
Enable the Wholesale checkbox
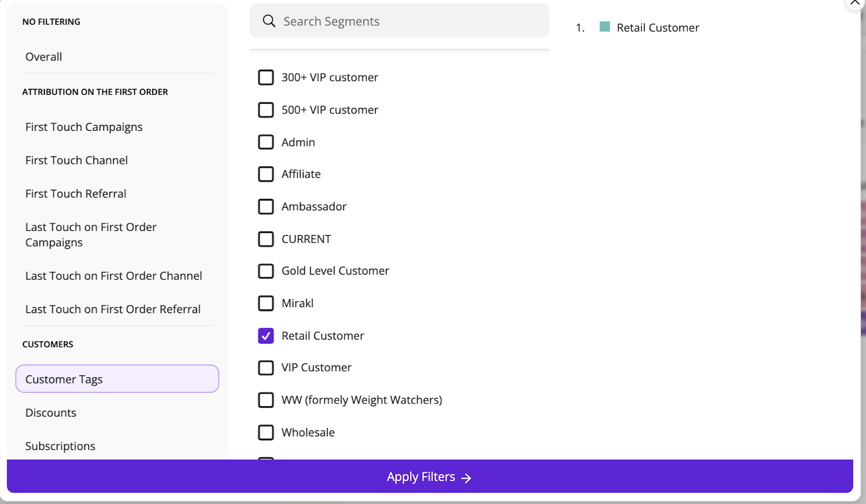click(x=266, y=433)
